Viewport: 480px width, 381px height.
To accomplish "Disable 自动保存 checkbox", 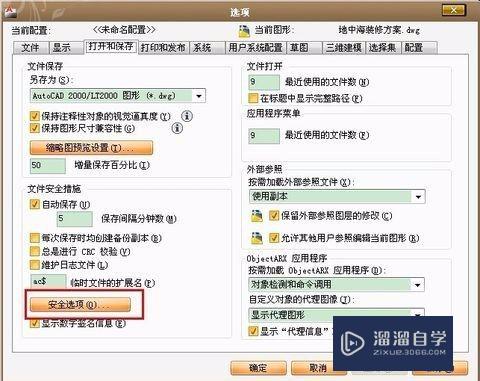I will [35, 204].
